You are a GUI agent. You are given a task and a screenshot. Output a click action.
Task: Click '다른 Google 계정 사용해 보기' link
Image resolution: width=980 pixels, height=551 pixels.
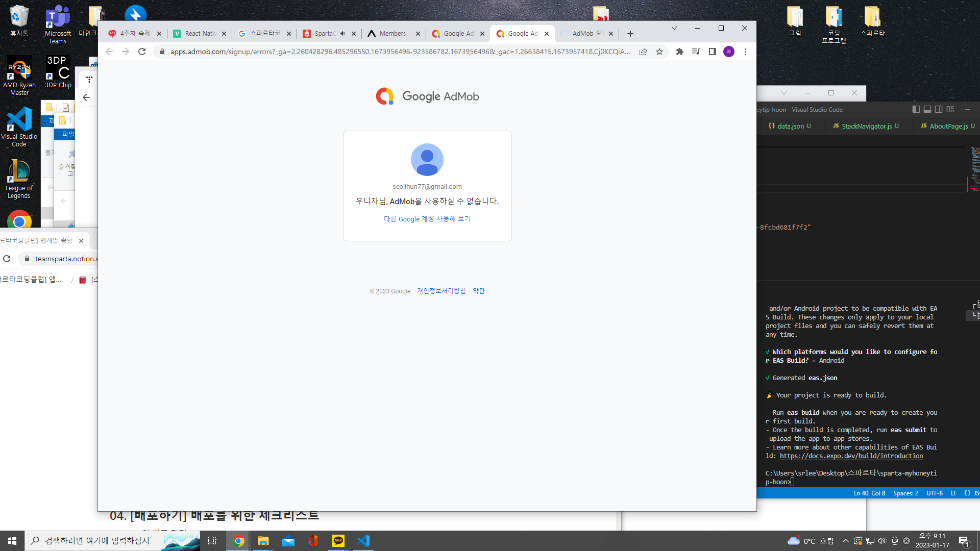[x=427, y=219]
